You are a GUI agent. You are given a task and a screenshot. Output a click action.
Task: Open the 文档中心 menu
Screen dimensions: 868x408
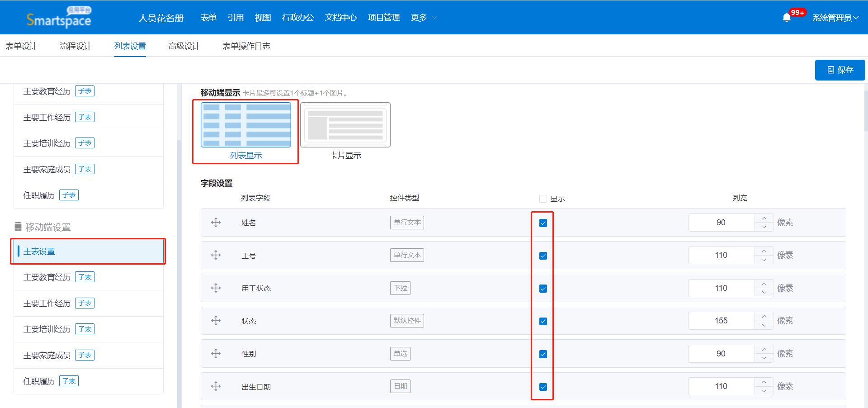click(341, 18)
